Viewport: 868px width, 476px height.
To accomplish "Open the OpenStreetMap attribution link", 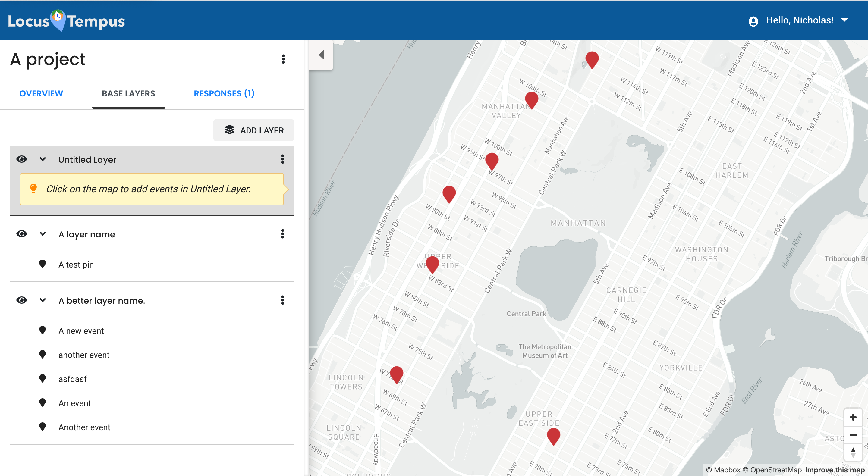I will [x=772, y=470].
